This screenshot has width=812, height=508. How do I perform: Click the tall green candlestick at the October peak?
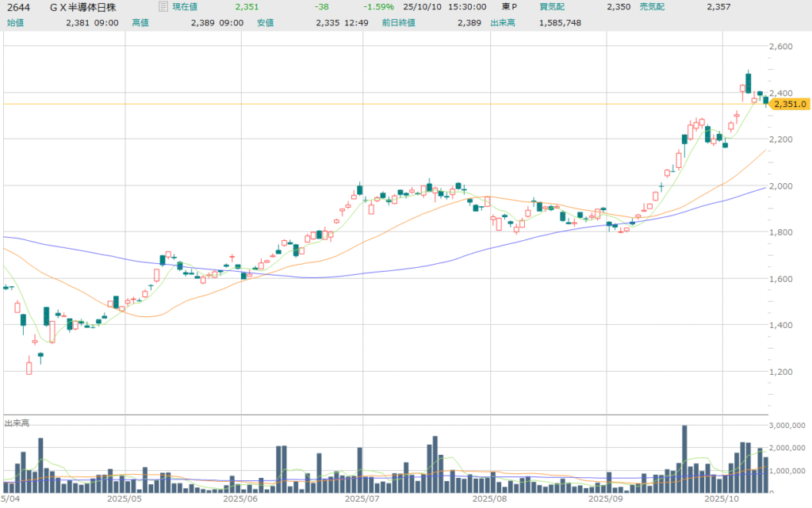[748, 82]
